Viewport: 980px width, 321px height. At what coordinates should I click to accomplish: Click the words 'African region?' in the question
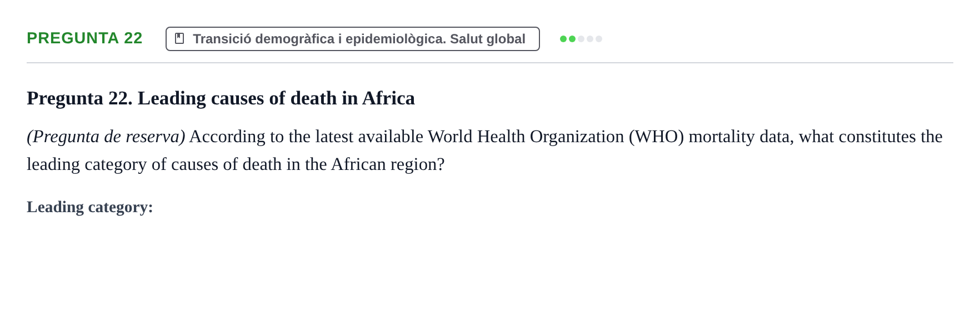388,164
